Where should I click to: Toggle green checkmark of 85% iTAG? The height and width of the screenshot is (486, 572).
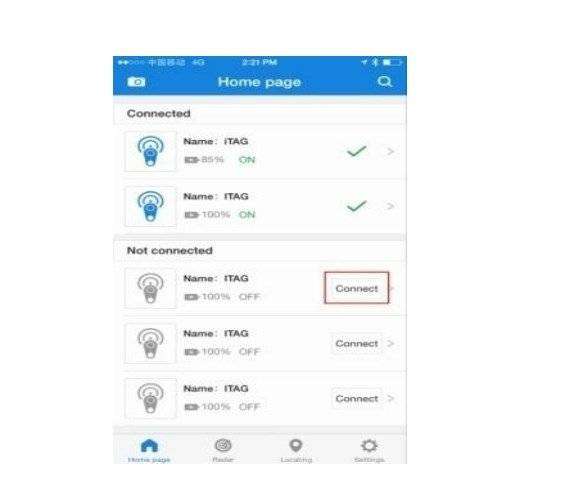pos(356,151)
